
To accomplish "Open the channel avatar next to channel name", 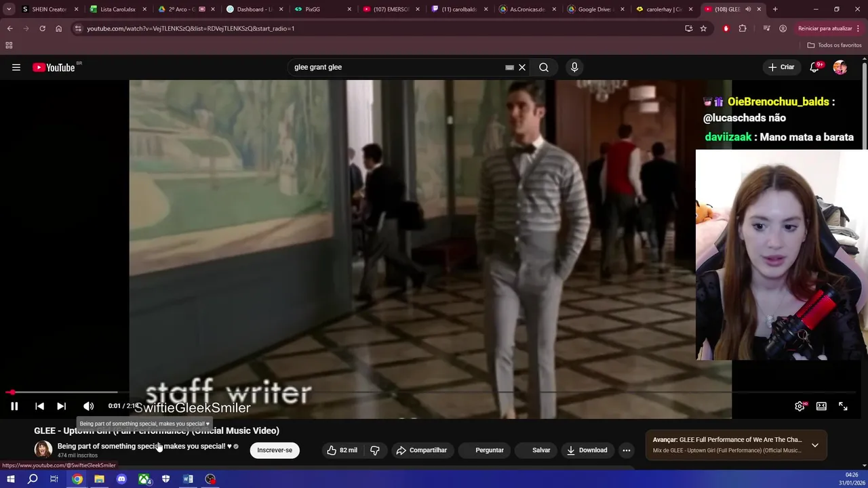I will coord(43,449).
